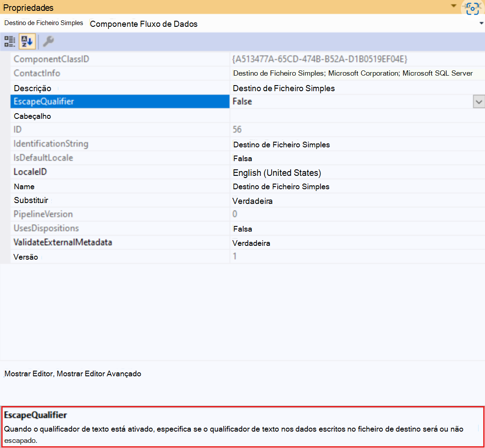Select the IdentificationString property

(x=51, y=144)
